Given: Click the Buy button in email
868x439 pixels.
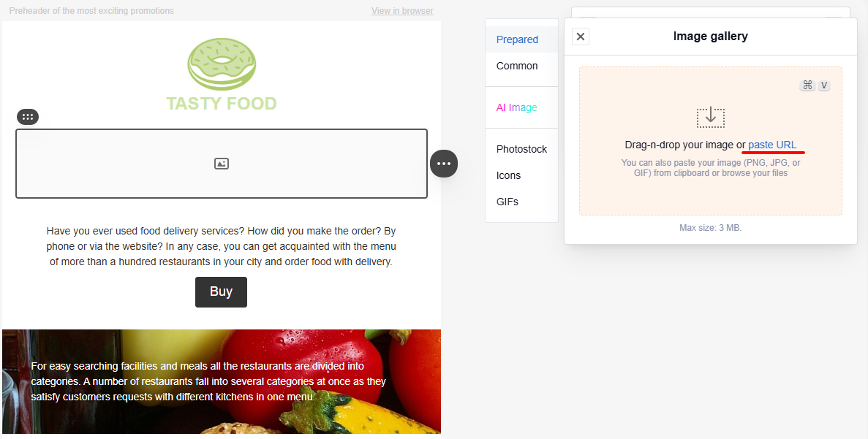Looking at the screenshot, I should [x=221, y=292].
